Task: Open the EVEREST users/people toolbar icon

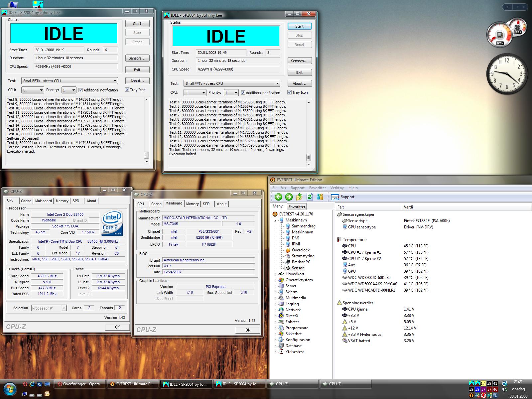Action: (320, 197)
